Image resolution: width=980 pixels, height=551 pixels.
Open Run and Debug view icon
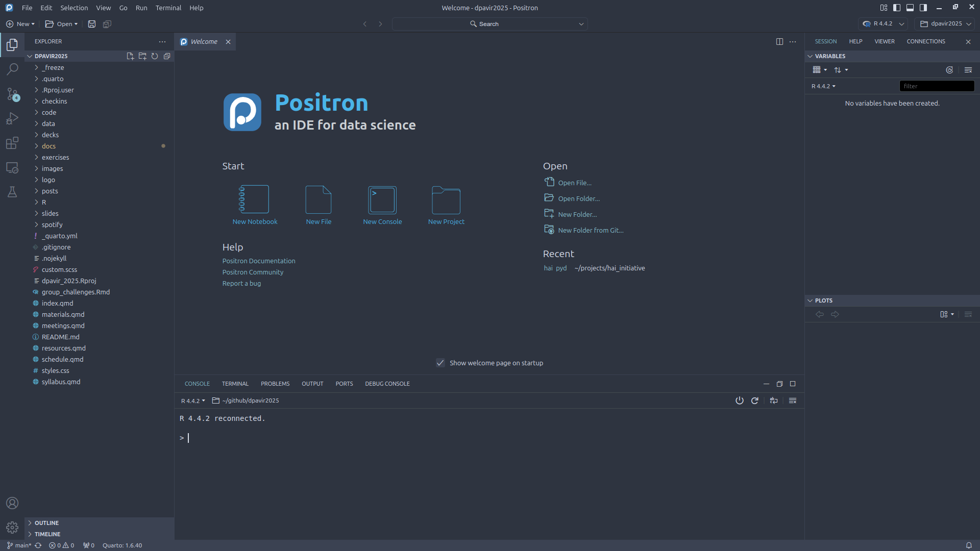12,118
